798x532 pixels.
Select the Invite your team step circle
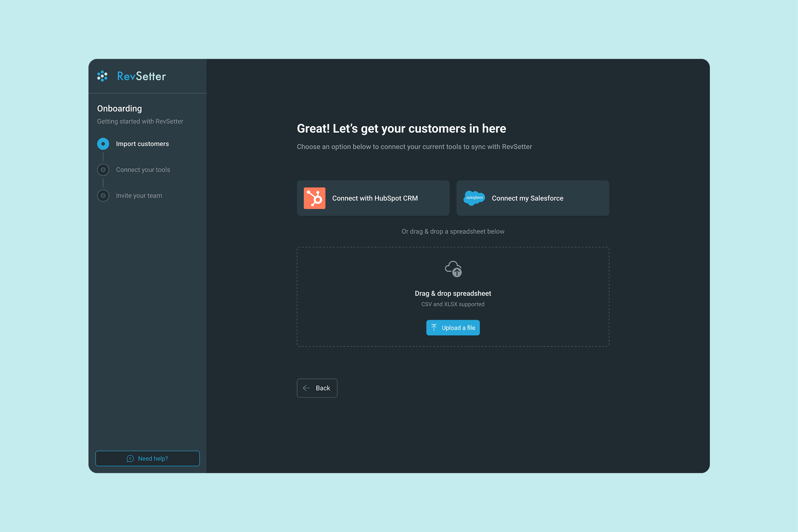[103, 196]
